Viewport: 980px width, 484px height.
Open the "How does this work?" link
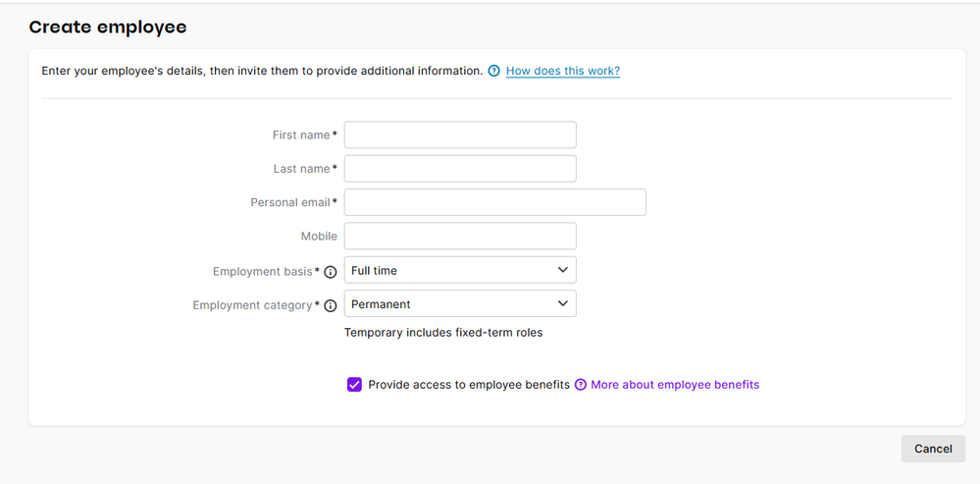(562, 71)
